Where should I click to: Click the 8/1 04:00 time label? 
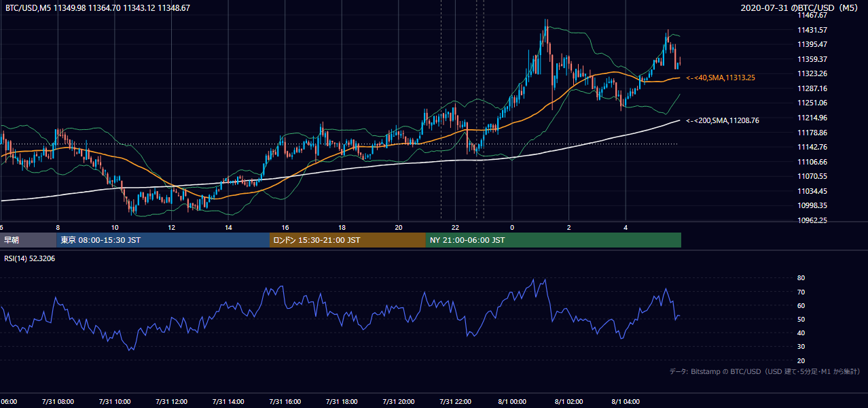pyautogui.click(x=626, y=401)
